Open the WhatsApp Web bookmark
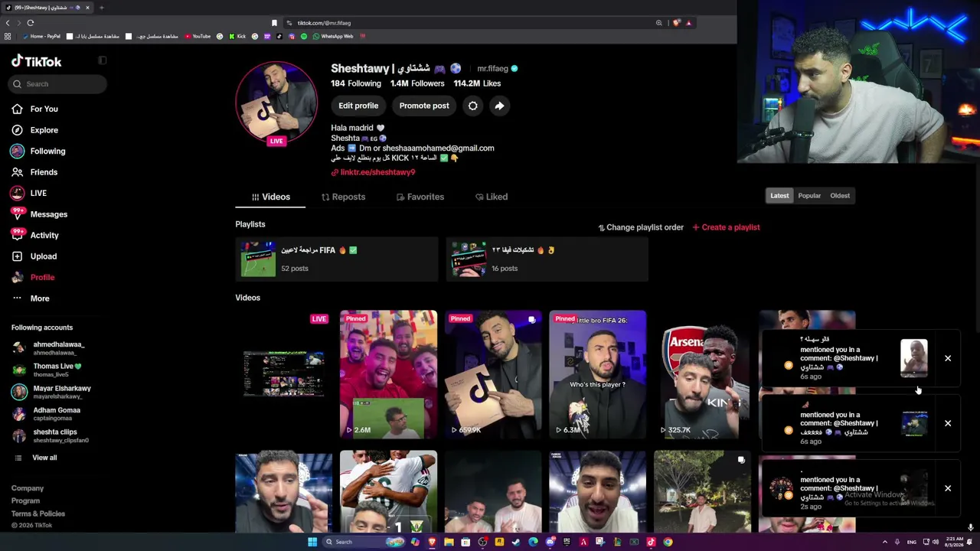 pos(333,36)
